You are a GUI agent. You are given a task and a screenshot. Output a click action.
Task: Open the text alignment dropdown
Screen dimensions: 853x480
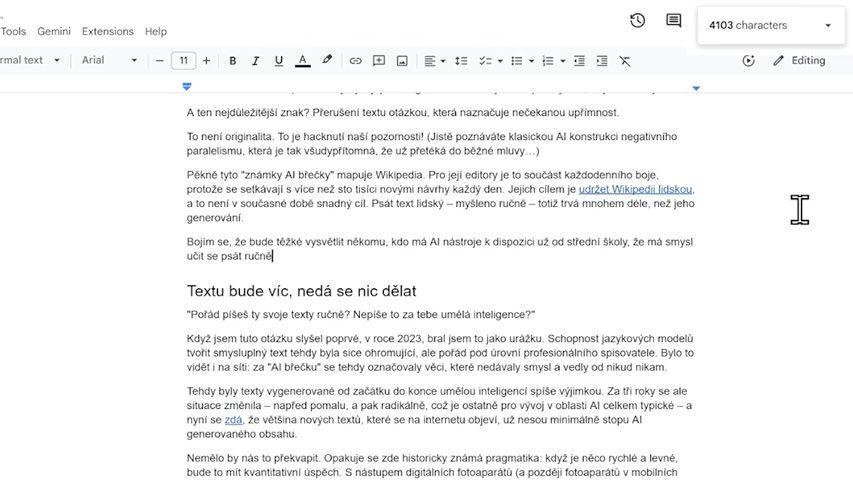pos(434,61)
